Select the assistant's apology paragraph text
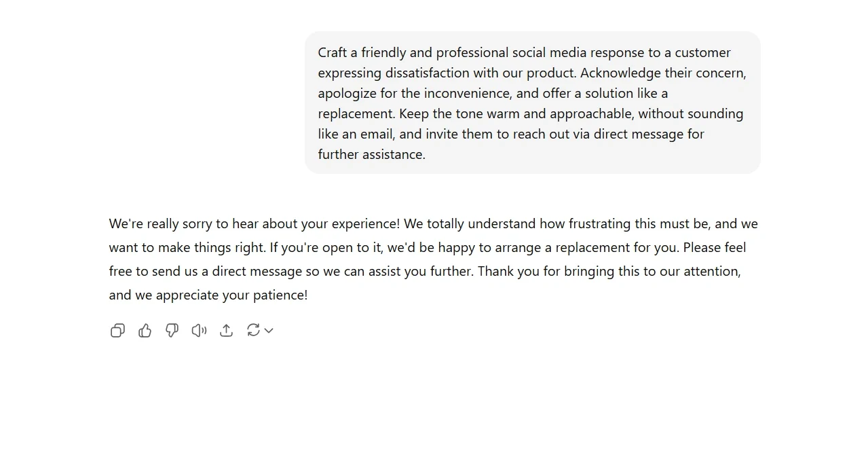868x470 pixels. coord(434,258)
